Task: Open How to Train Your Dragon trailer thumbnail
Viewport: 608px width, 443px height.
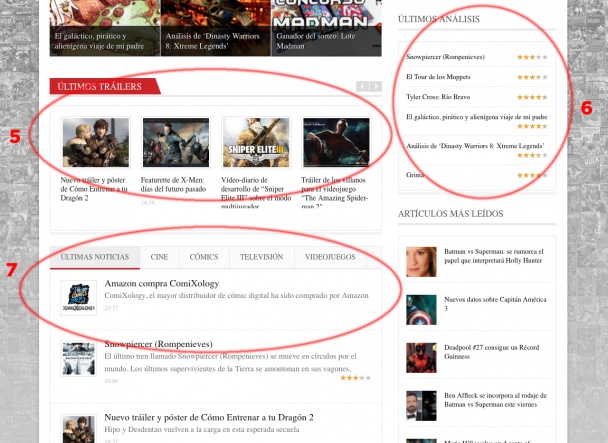Action: tap(96, 143)
